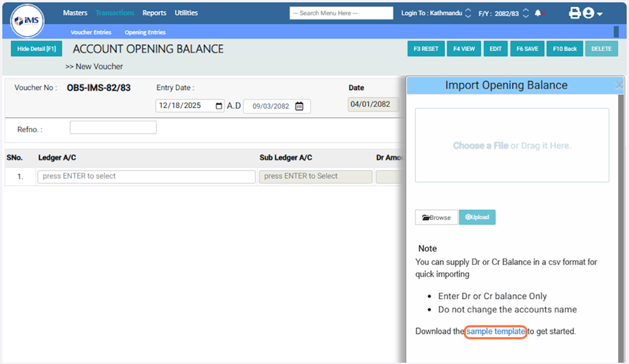Image resolution: width=629 pixels, height=364 pixels.
Task: Open the user profile account icon
Action: tap(589, 13)
